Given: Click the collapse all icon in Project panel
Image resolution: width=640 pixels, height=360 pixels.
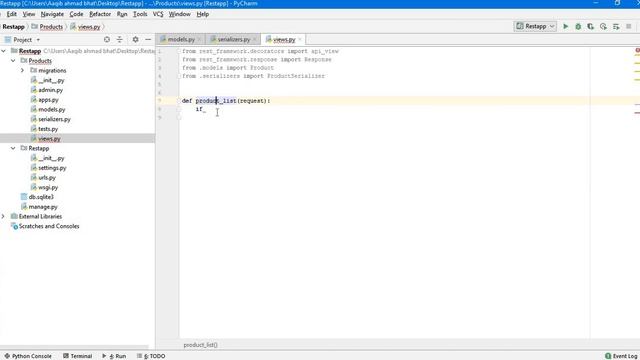Looking at the screenshot, I should click(120, 40).
